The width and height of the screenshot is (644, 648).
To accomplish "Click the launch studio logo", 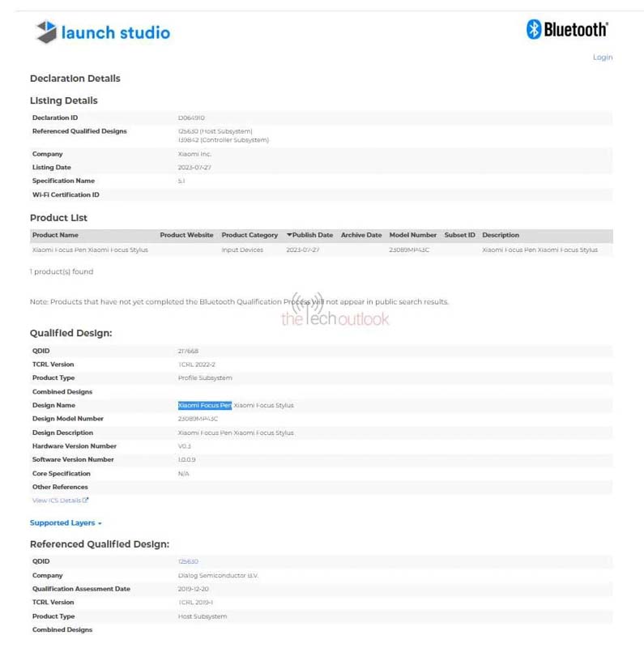I will pyautogui.click(x=103, y=32).
